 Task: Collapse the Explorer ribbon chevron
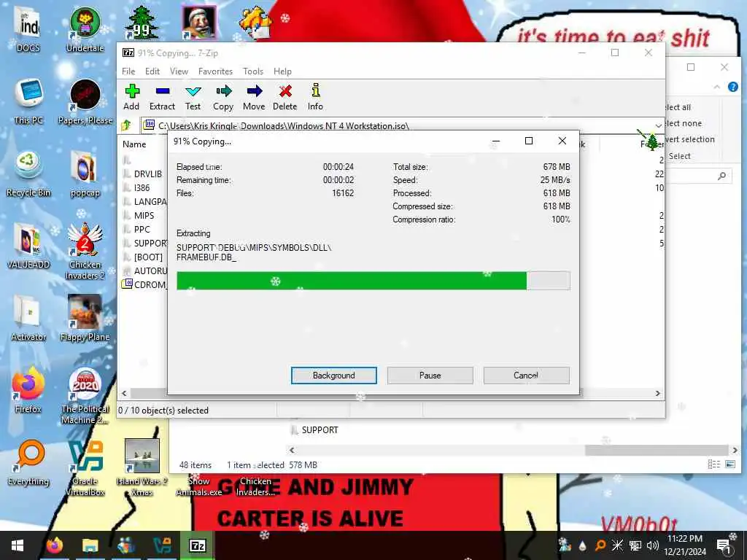pyautogui.click(x=717, y=87)
